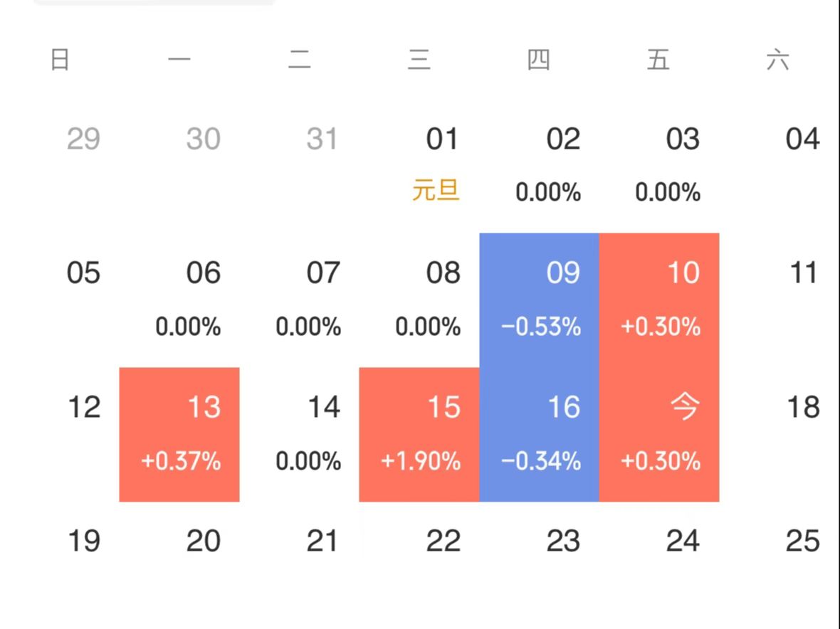Open date 08 showing 0.00%
Image resolution: width=840 pixels, height=629 pixels.
[x=419, y=300]
